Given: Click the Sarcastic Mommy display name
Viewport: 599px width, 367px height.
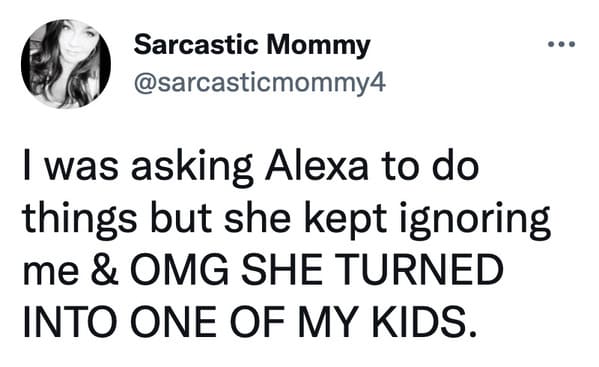Looking at the screenshot, I should point(252,46).
